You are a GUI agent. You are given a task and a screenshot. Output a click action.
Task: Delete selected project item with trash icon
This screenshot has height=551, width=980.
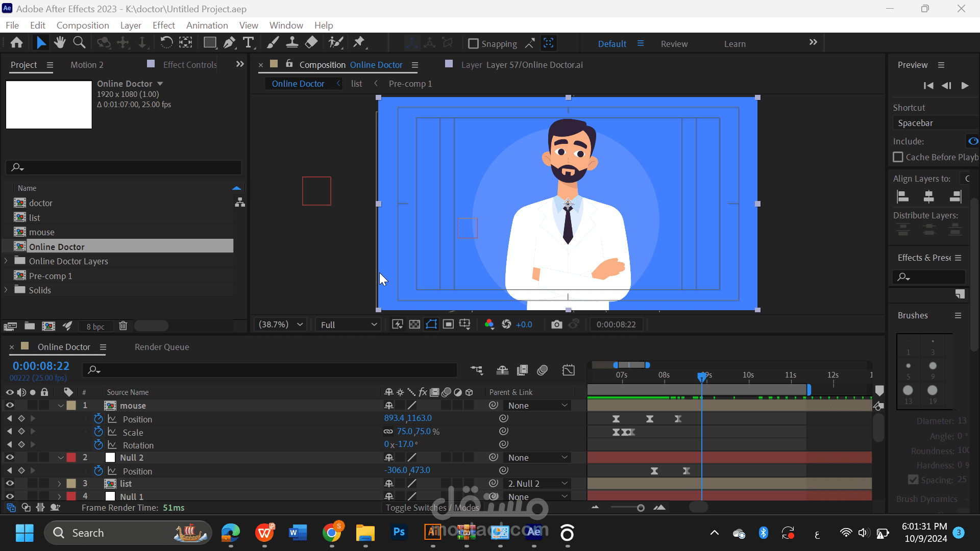click(x=123, y=326)
